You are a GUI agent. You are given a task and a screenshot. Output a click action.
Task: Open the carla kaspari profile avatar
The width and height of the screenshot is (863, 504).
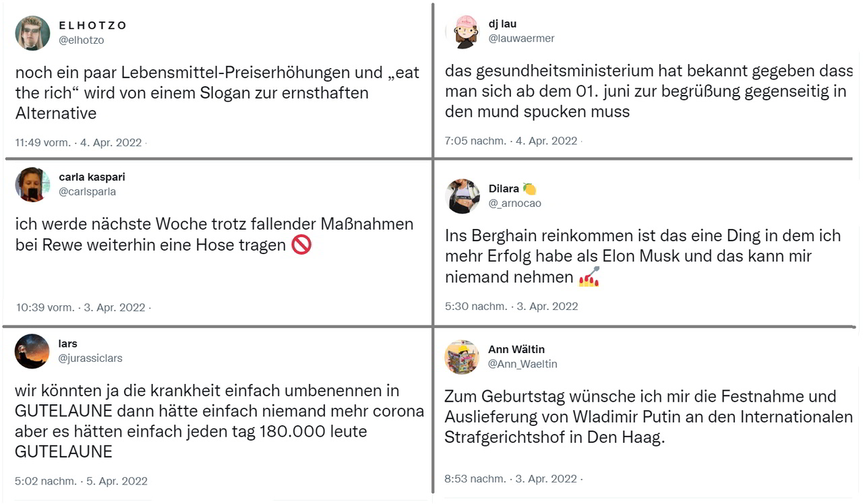coord(32,185)
